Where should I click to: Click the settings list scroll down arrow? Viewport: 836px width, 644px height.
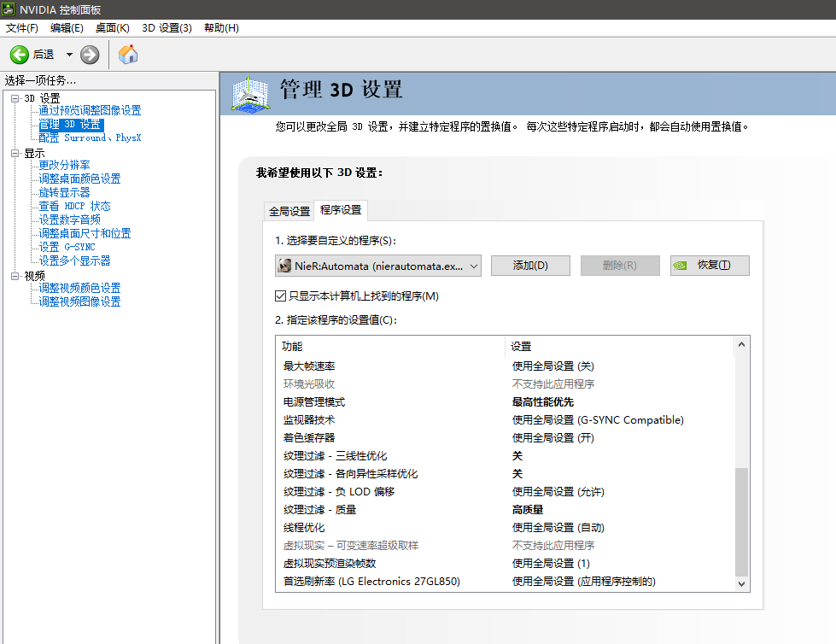(x=741, y=583)
